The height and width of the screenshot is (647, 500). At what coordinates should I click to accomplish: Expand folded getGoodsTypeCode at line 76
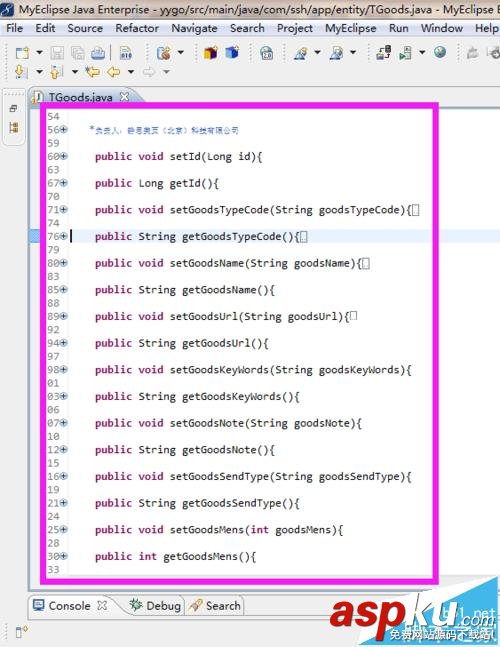tap(64, 236)
